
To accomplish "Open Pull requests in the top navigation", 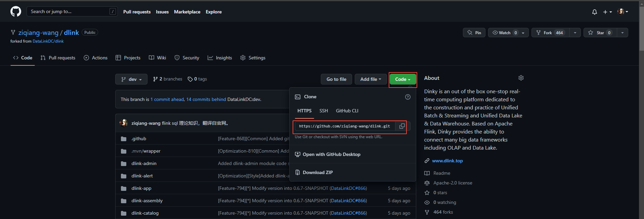I will (x=137, y=12).
